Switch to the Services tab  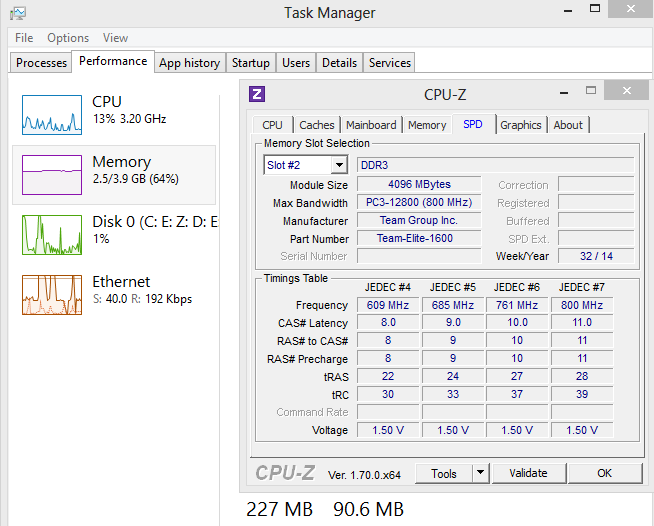390,63
